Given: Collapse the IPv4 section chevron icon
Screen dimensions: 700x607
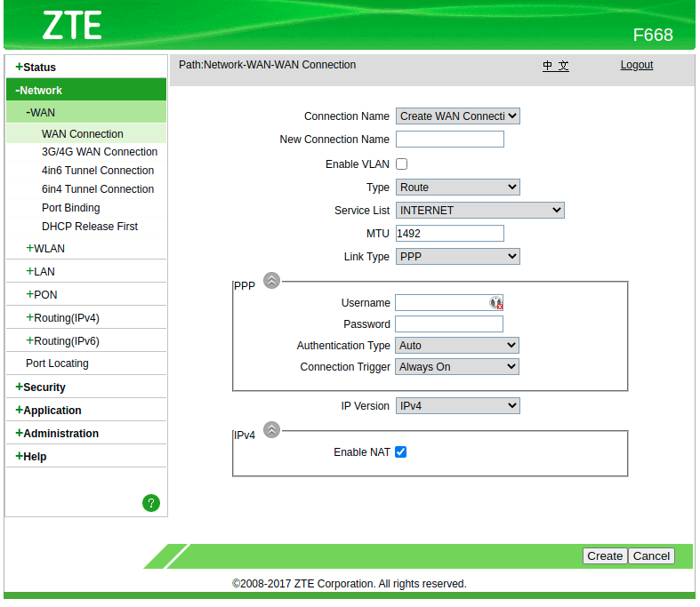Looking at the screenshot, I should (271, 430).
